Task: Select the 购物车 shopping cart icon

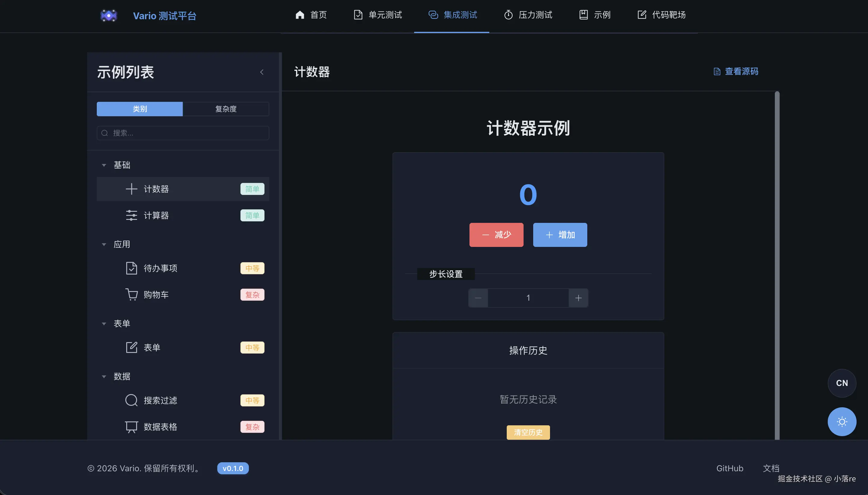Action: pyautogui.click(x=132, y=295)
